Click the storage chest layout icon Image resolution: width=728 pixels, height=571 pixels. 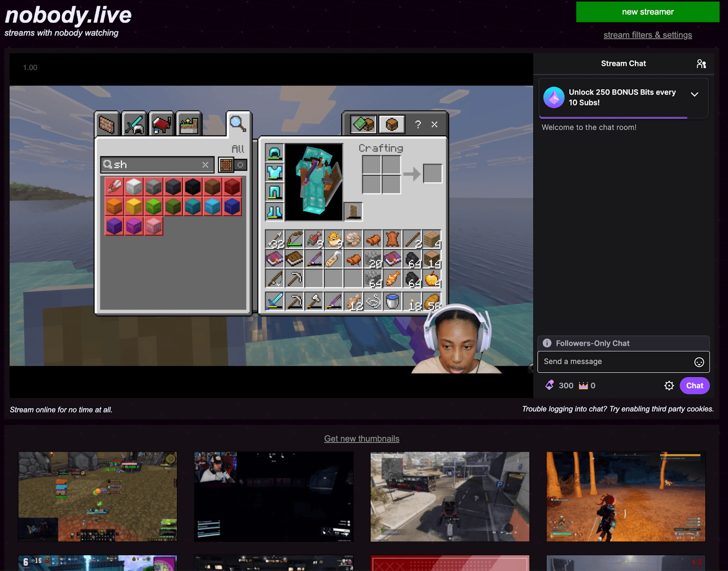[x=392, y=124]
